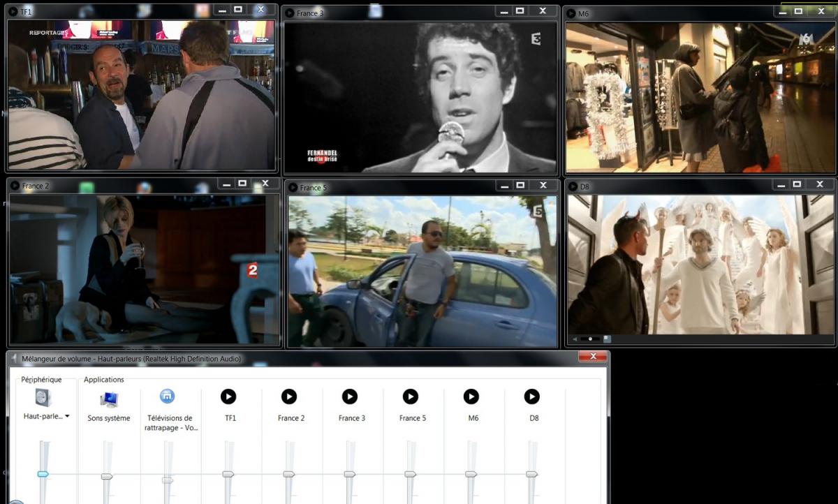Click the France 2 video of woman with dog
This screenshot has width=838, height=504.
coord(145,269)
